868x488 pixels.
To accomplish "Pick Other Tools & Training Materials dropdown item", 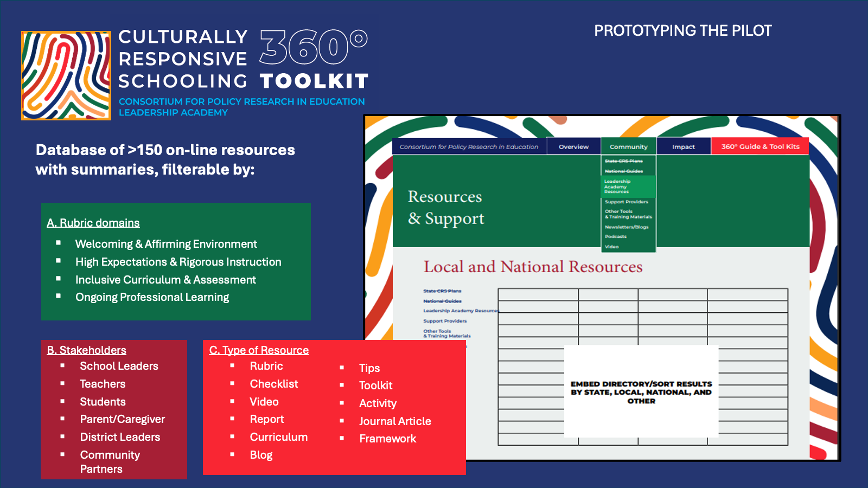I will [x=628, y=214].
